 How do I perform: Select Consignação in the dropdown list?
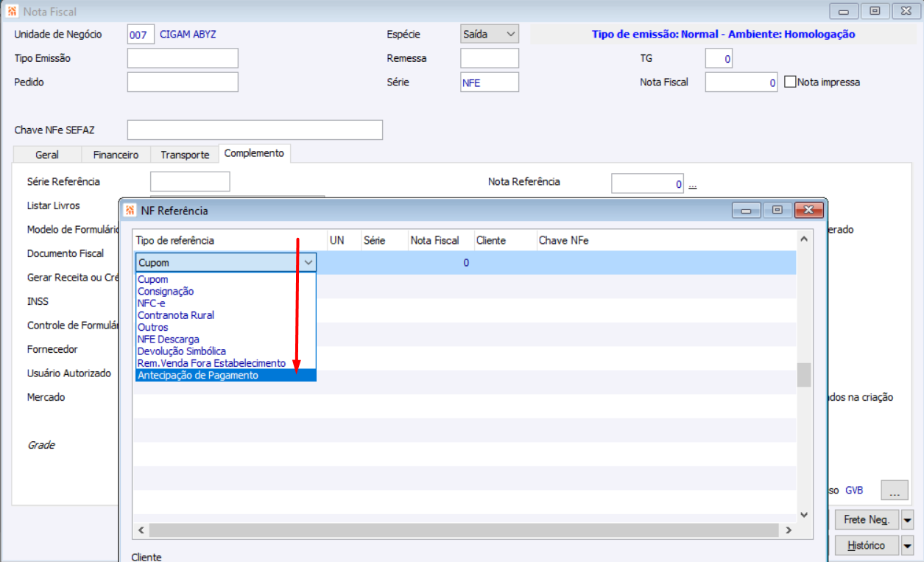pos(226,291)
